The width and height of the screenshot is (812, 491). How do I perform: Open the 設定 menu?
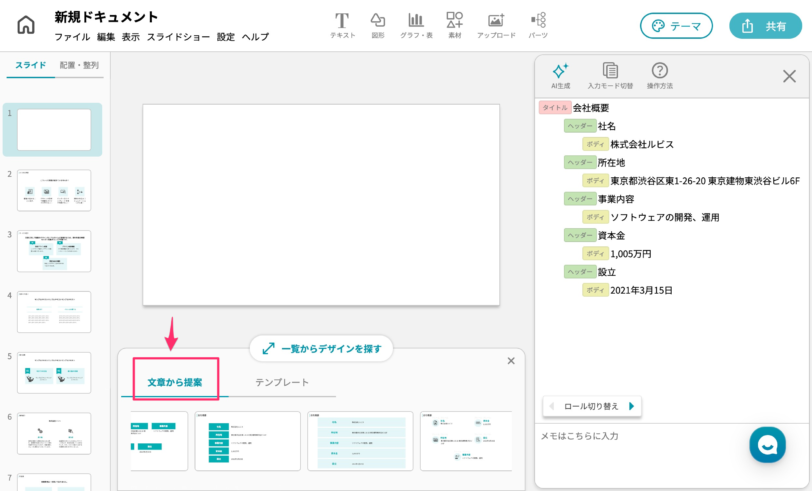coord(226,37)
